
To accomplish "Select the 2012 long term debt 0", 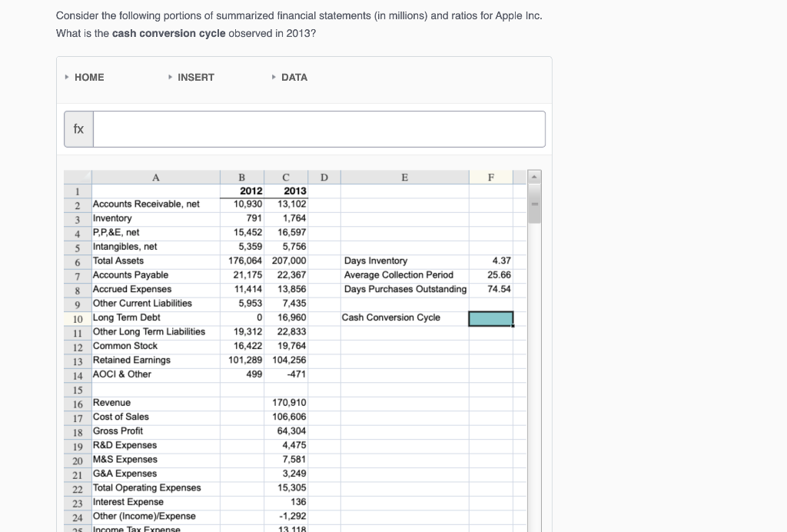I will tap(242, 318).
